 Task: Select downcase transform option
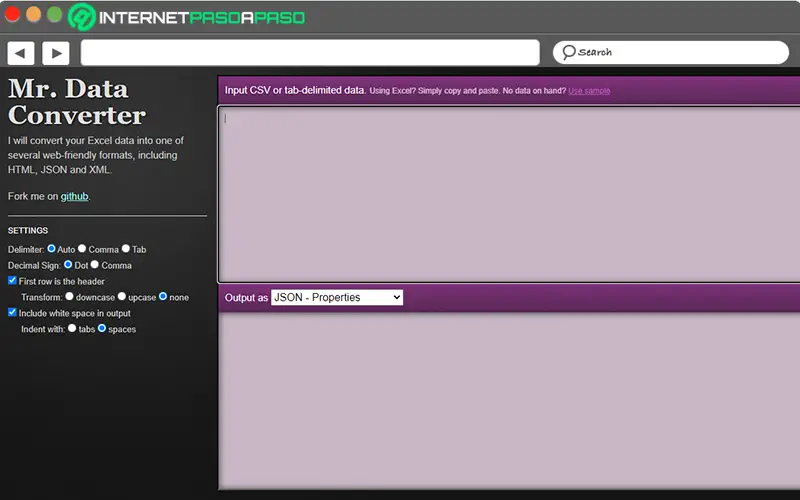click(69, 296)
